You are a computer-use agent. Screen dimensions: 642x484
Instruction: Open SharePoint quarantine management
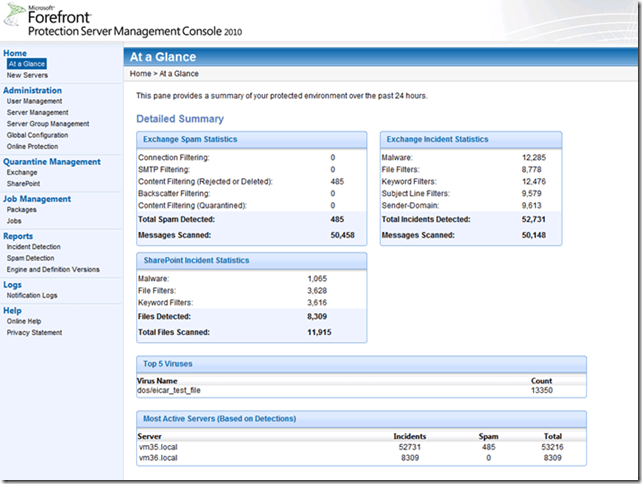pos(24,183)
